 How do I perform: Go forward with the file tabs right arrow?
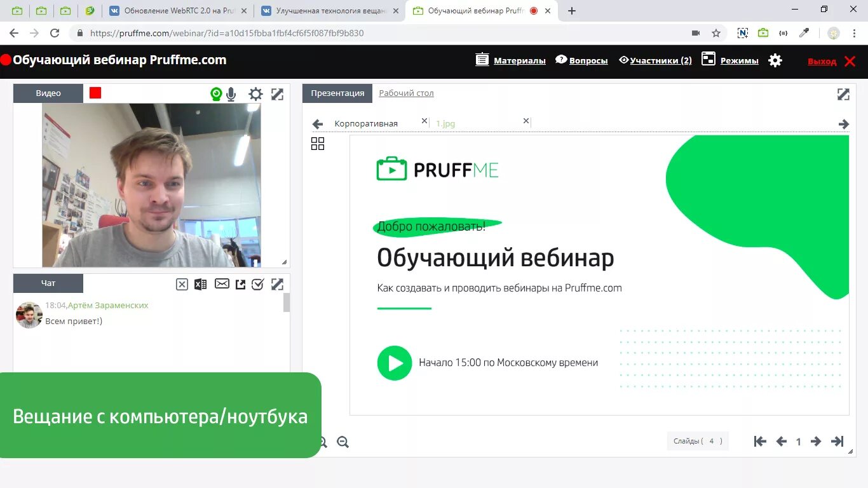[x=844, y=124]
